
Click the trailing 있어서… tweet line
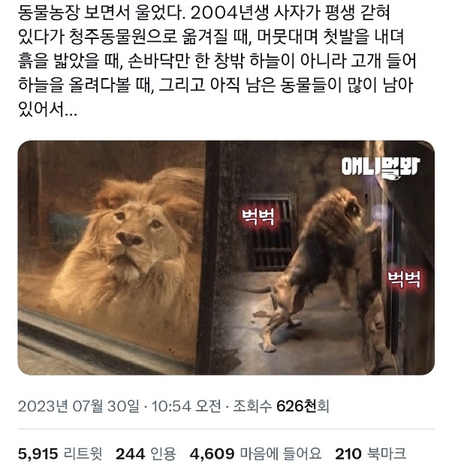pos(47,110)
